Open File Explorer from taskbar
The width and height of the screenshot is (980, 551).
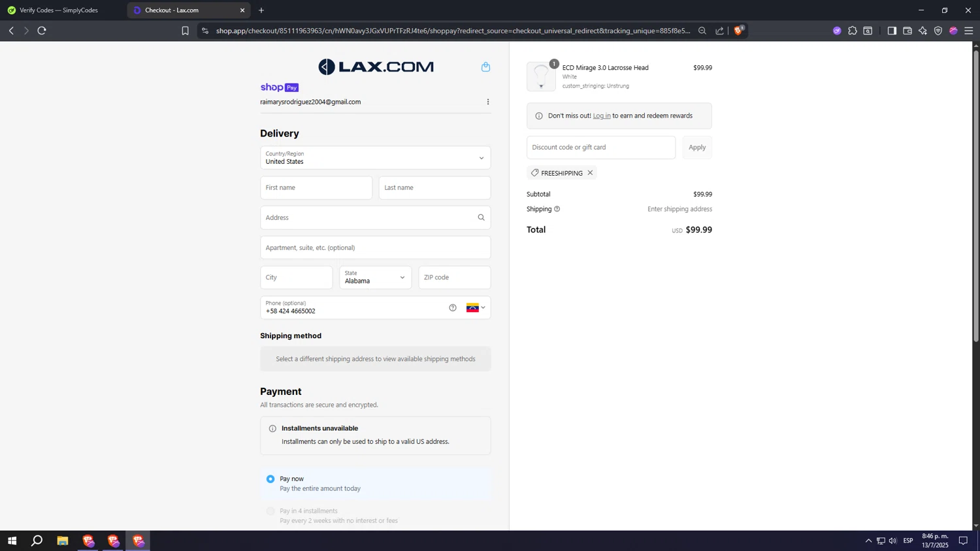point(63,541)
